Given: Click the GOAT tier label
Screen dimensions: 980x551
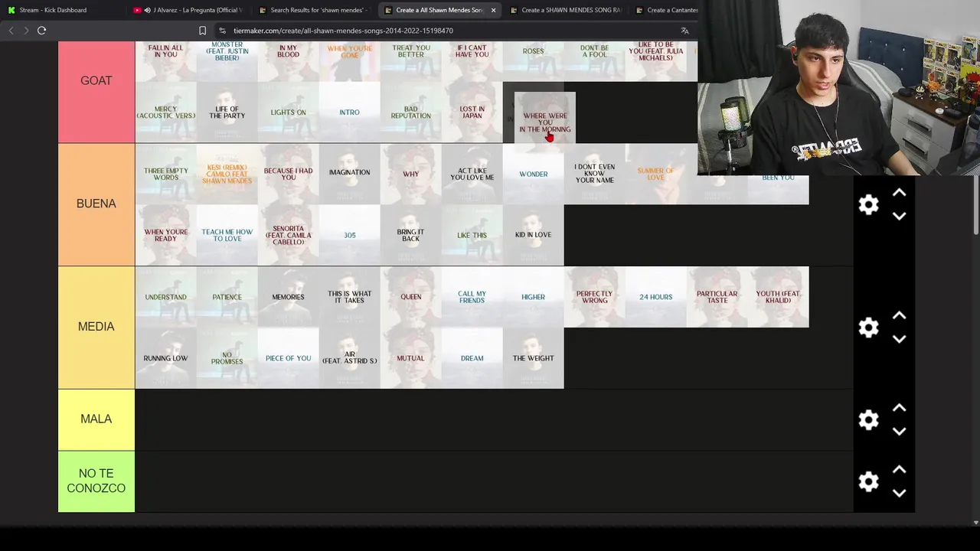Looking at the screenshot, I should [96, 80].
